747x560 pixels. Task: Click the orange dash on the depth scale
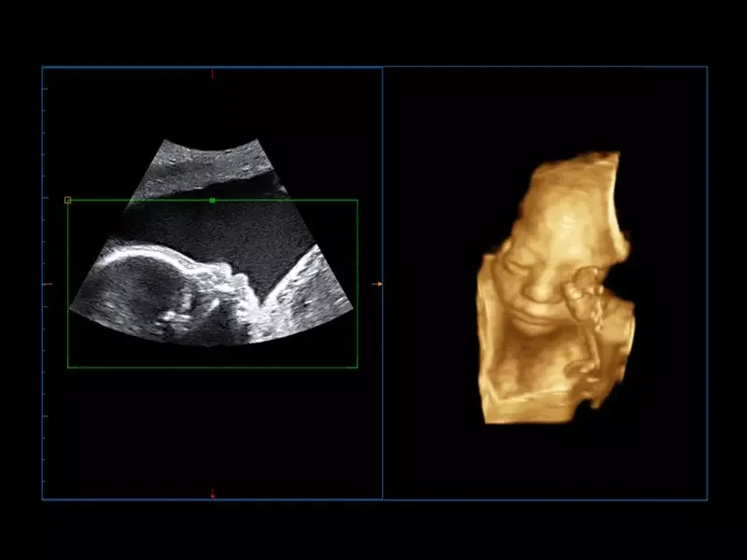pos(48,285)
